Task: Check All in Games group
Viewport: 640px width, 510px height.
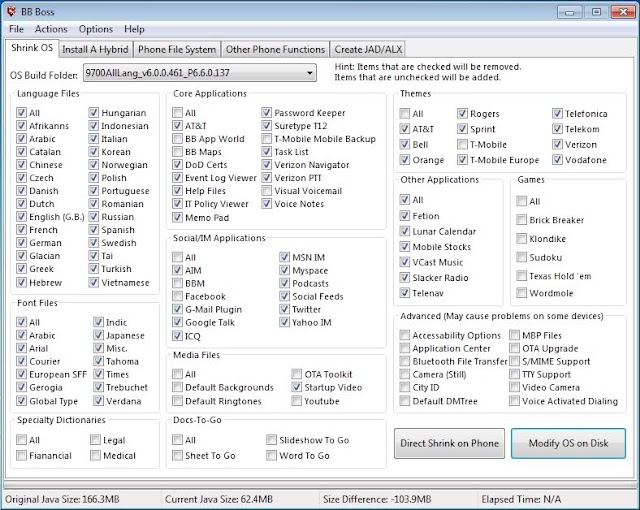Action: [x=521, y=201]
